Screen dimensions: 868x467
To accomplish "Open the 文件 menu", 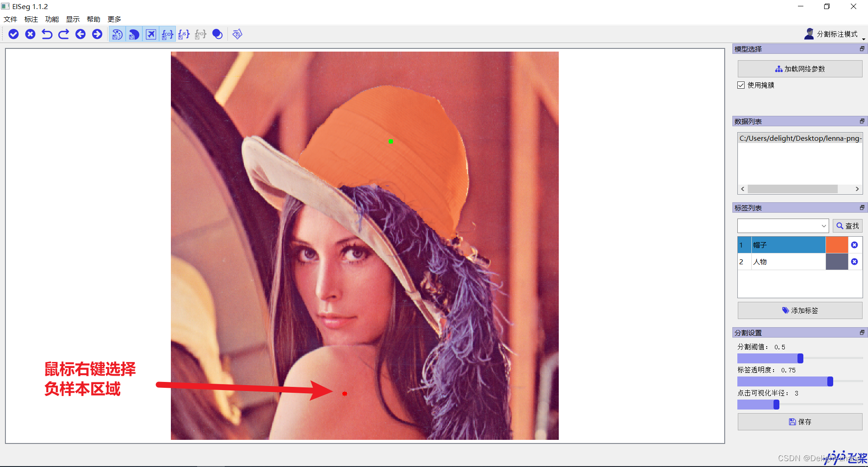I will click(x=10, y=19).
